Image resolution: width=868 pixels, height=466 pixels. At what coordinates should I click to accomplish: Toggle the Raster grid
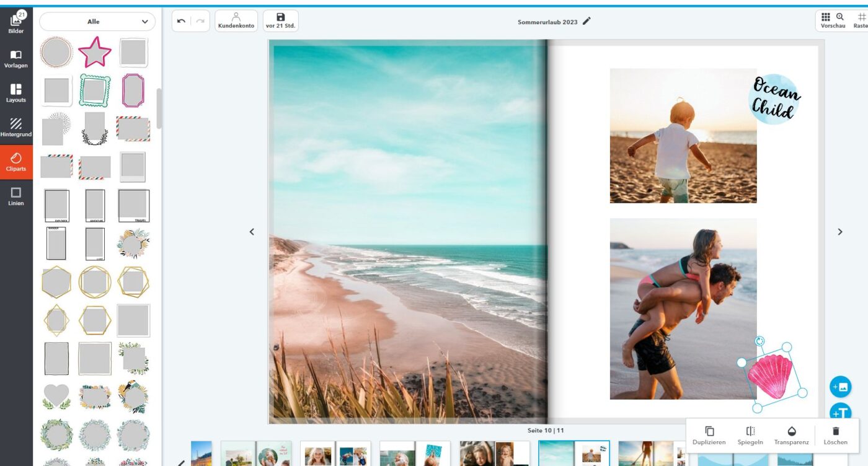861,21
